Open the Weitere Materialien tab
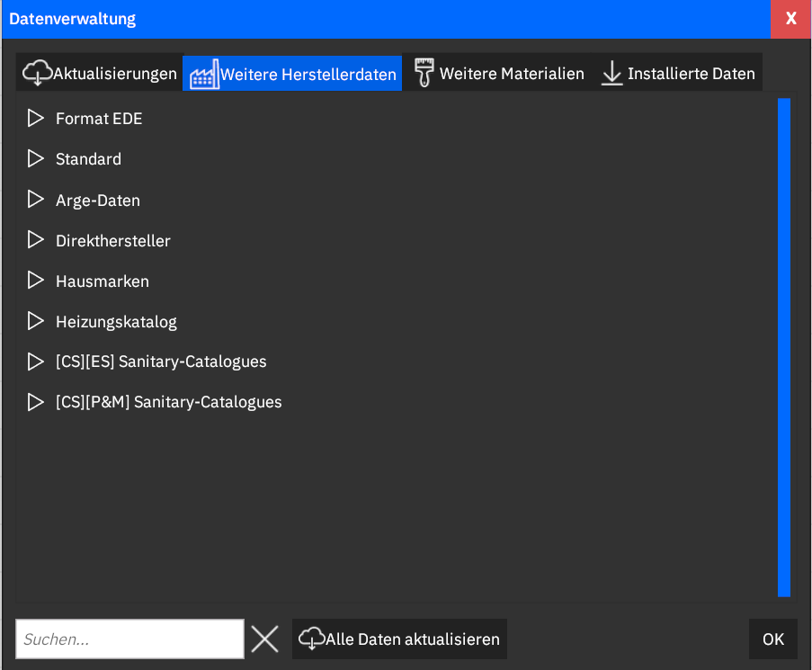This screenshot has width=812, height=670. tap(499, 73)
